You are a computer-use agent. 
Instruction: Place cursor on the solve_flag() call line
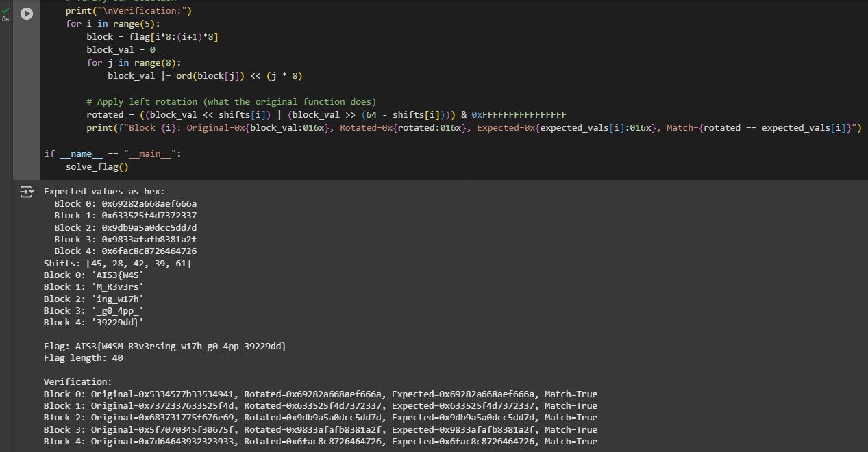[97, 166]
